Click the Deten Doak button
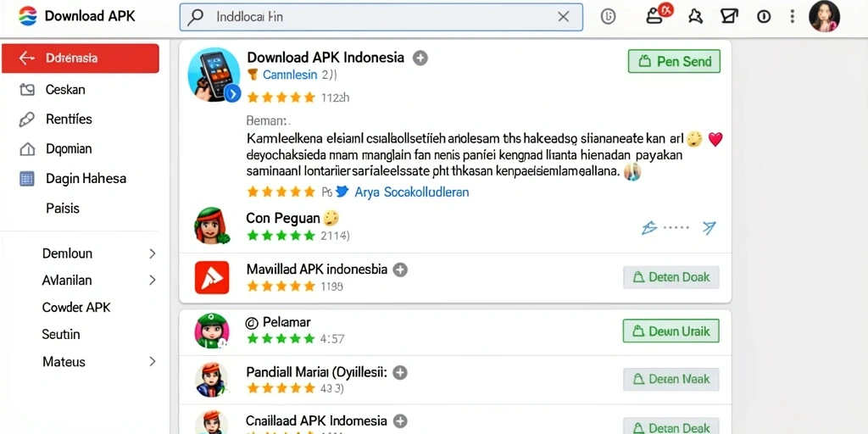This screenshot has height=434, width=868. coord(671,277)
